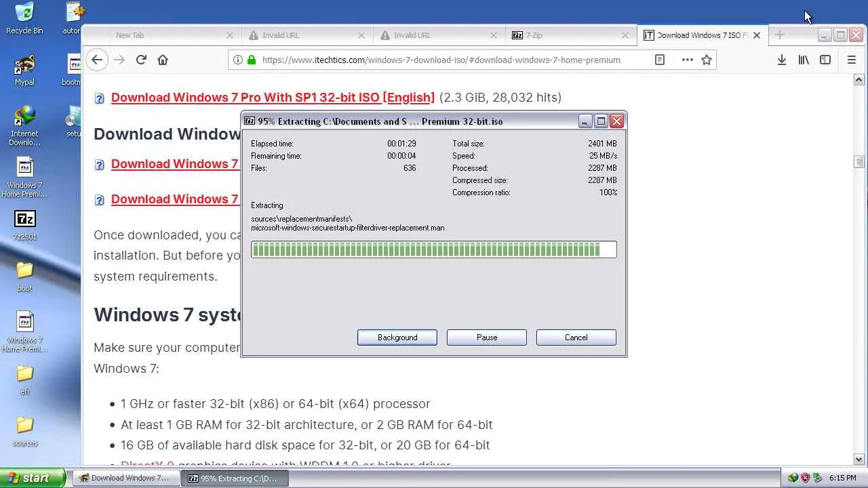The width and height of the screenshot is (868, 488).
Task: Select the Recycle Bin desktop icon
Action: (x=24, y=18)
